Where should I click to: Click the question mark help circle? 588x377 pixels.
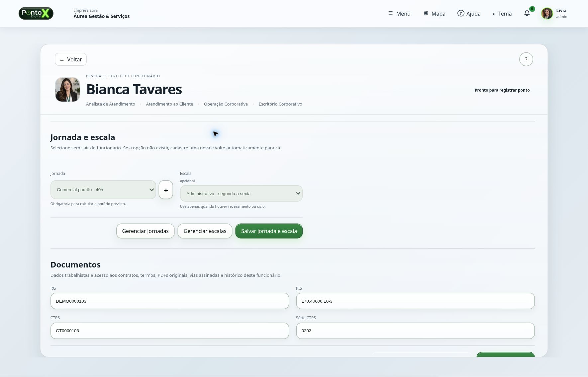tap(526, 59)
